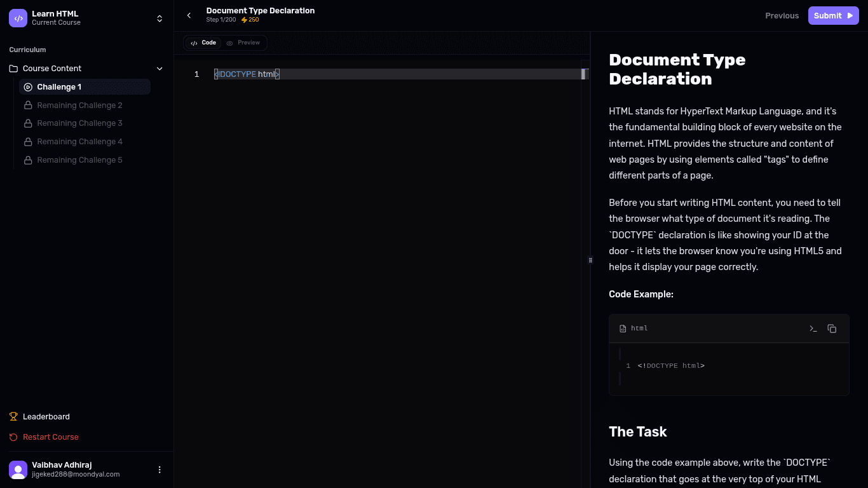
Task: Open the Leaderboard trophy icon
Action: tap(13, 417)
